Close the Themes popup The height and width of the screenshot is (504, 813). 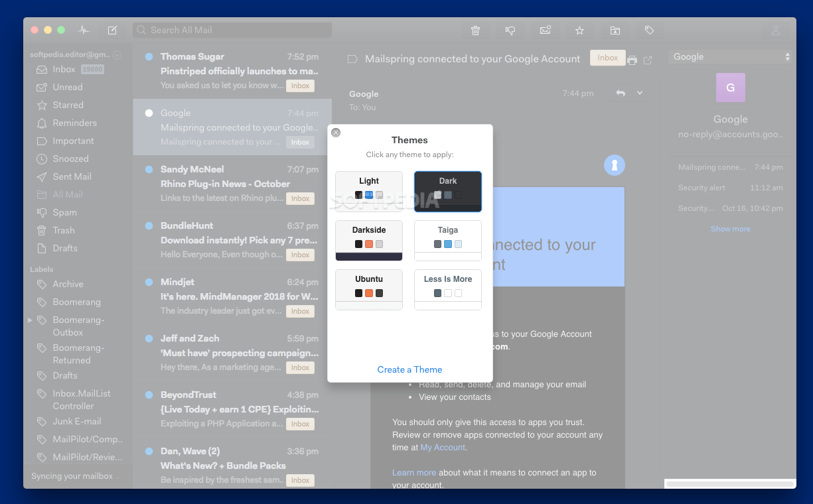336,133
